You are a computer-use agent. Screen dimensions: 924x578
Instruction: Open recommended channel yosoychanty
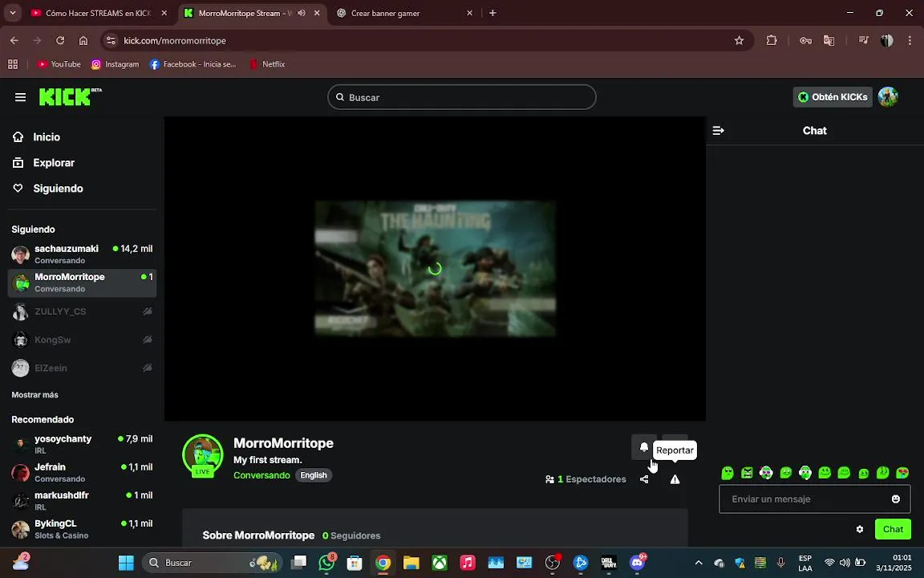(82, 444)
